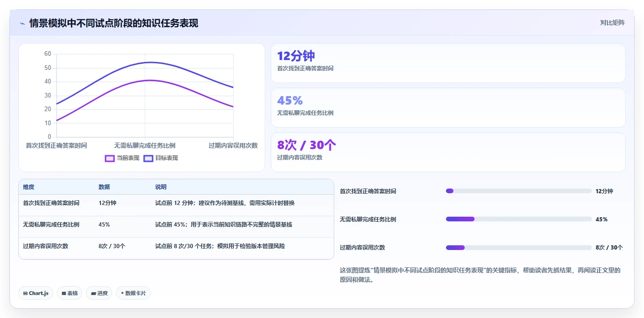Click the 首次找到正确答案时间 card caption
This screenshot has width=644, height=318.
pos(305,68)
